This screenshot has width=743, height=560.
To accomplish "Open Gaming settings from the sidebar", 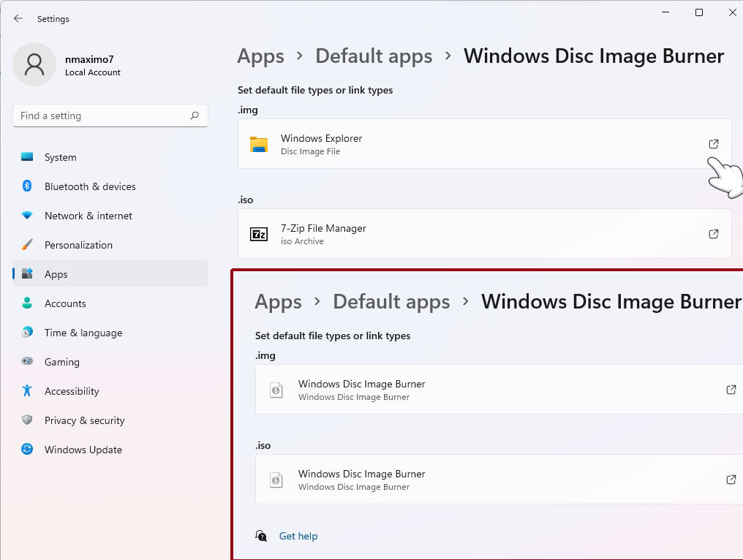I will pos(27,362).
